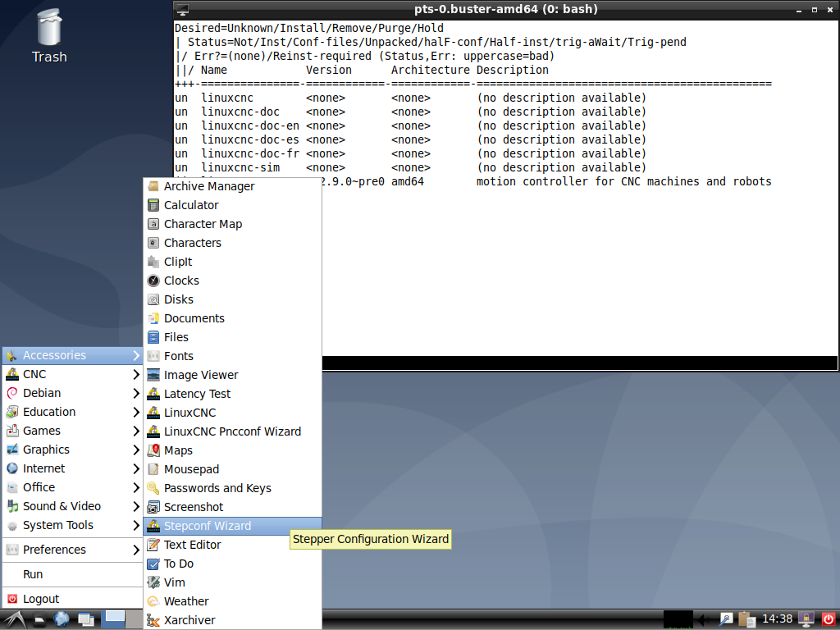Open Character Map application

[232, 224]
